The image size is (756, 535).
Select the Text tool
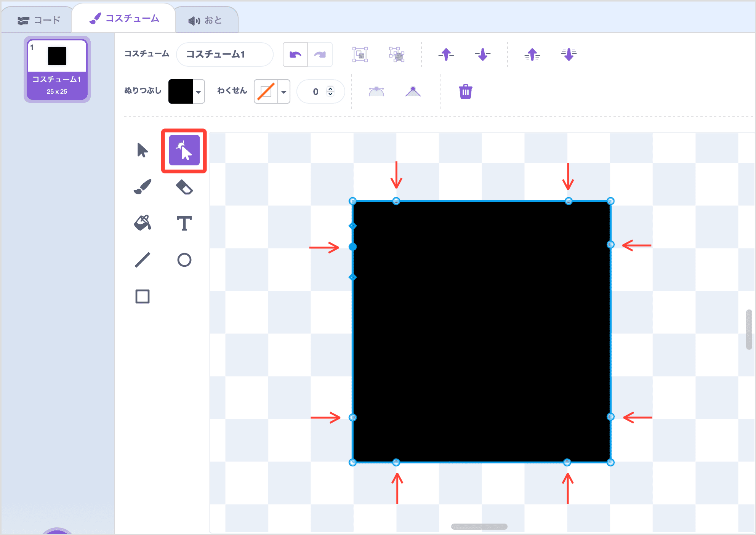pos(184,223)
